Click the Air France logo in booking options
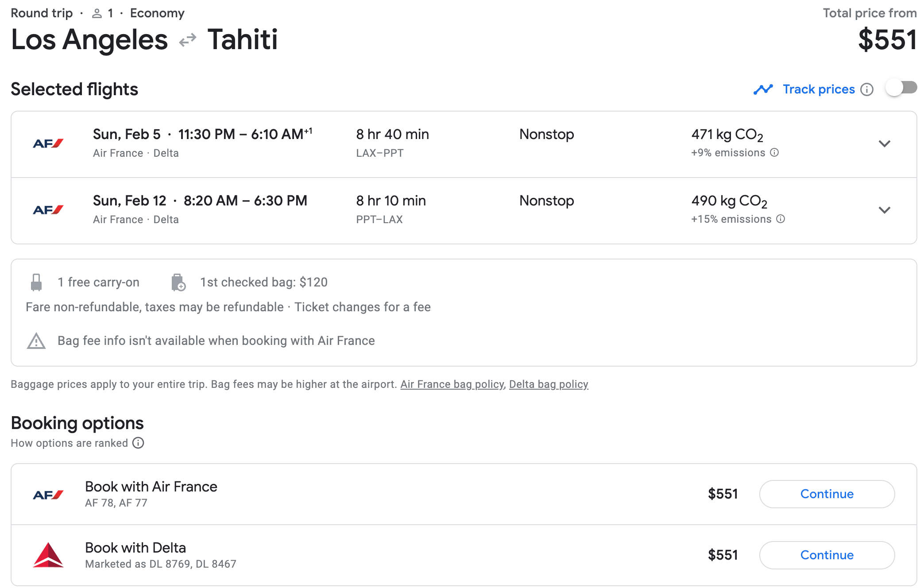The height and width of the screenshot is (588, 920). point(48,495)
